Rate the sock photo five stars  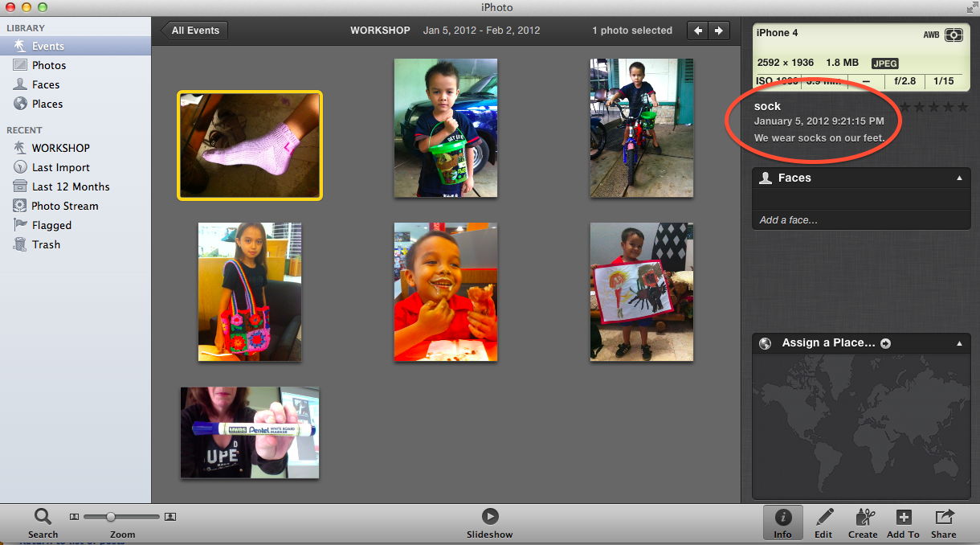(x=962, y=106)
